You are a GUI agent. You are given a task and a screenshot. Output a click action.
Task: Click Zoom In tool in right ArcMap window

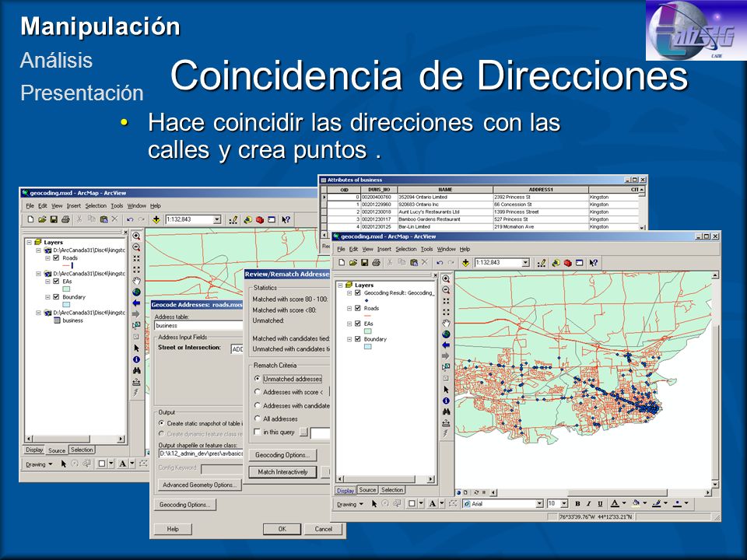pyautogui.click(x=446, y=278)
